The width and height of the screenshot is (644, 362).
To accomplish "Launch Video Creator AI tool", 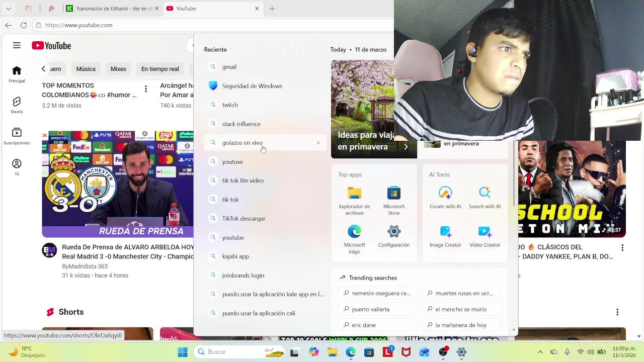I will click(485, 236).
